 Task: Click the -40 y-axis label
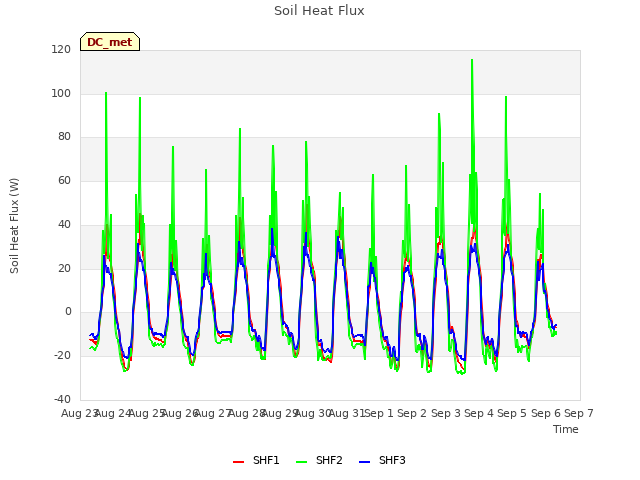(62, 399)
